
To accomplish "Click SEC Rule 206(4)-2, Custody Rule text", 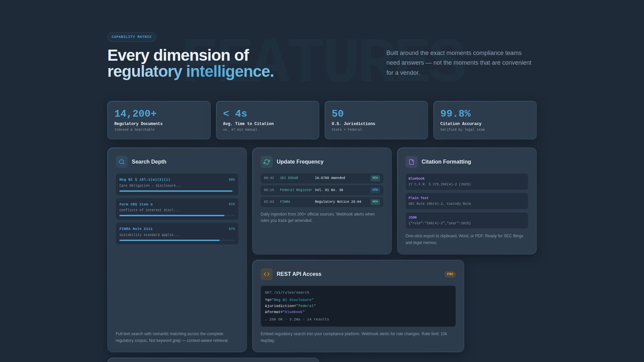I will click(x=440, y=204).
